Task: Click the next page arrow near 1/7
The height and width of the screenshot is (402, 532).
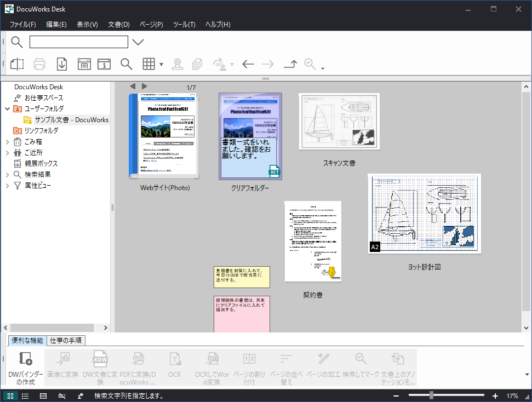Action: 144,86
